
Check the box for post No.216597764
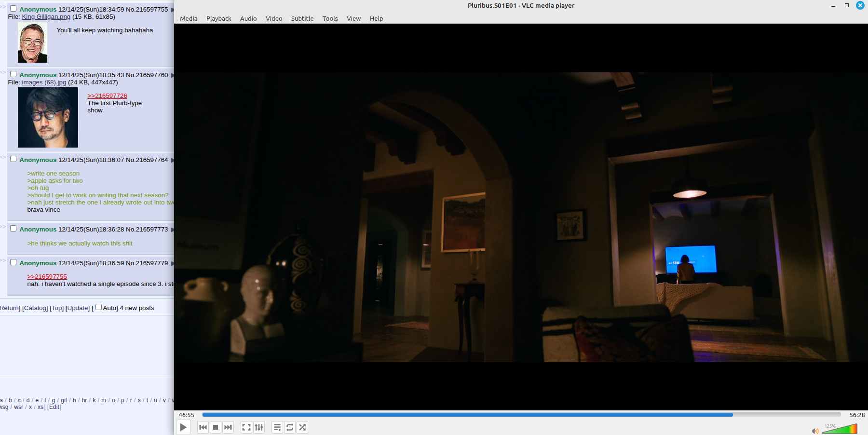[x=14, y=159]
